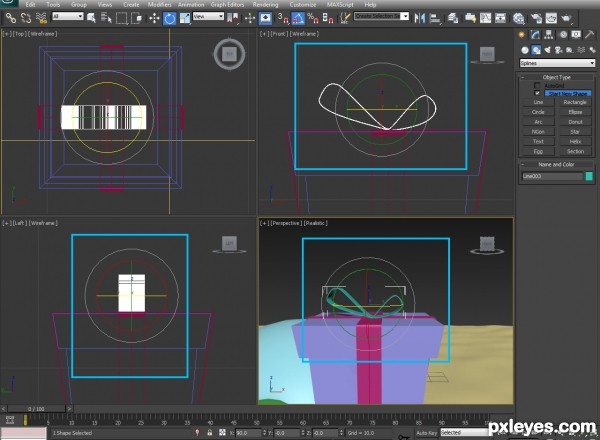Open the Top viewport [+] menu
Screen dimensions: 600x440
coord(7,34)
